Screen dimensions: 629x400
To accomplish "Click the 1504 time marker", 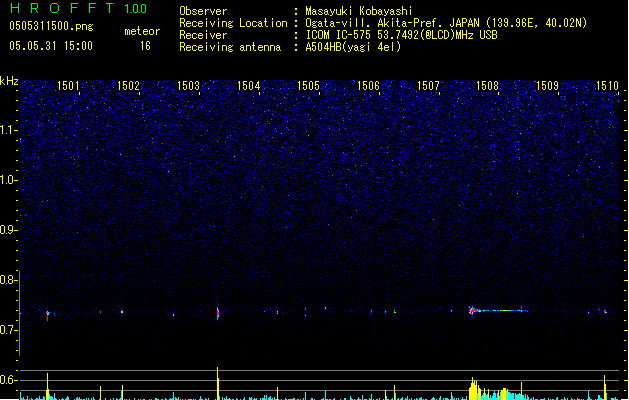I will point(248,86).
